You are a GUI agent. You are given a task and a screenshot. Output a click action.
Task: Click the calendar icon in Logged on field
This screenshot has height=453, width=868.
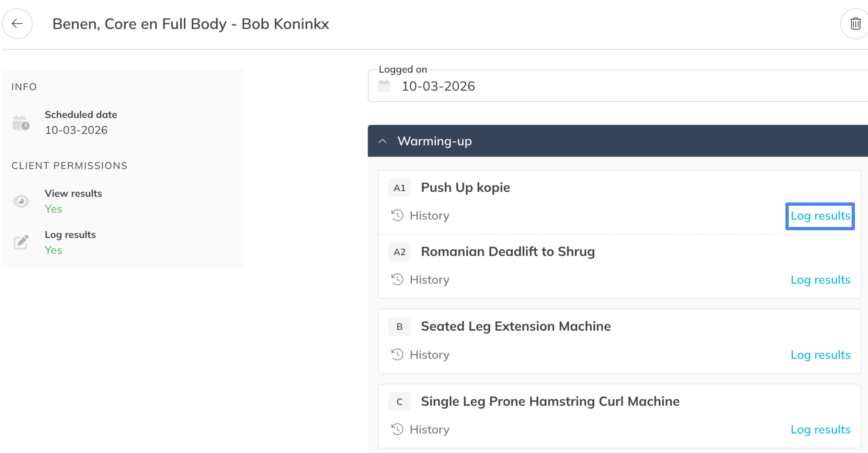tap(384, 86)
